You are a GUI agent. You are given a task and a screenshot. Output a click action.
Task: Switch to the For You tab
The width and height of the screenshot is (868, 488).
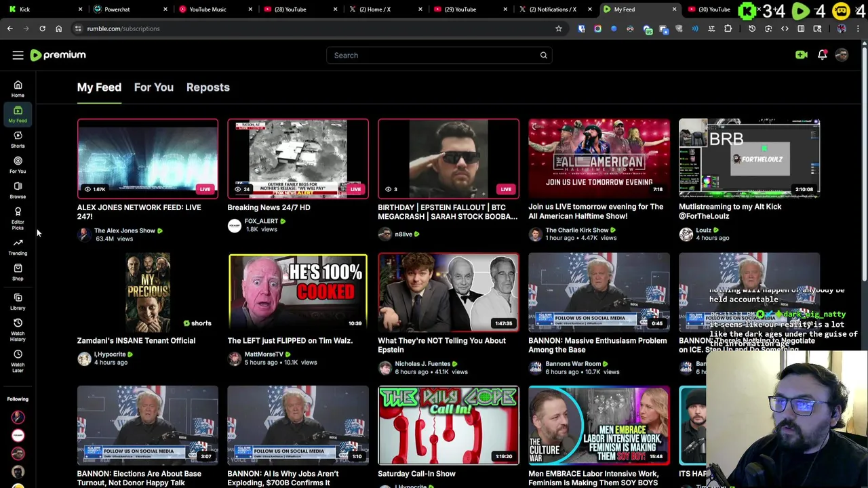pos(154,87)
